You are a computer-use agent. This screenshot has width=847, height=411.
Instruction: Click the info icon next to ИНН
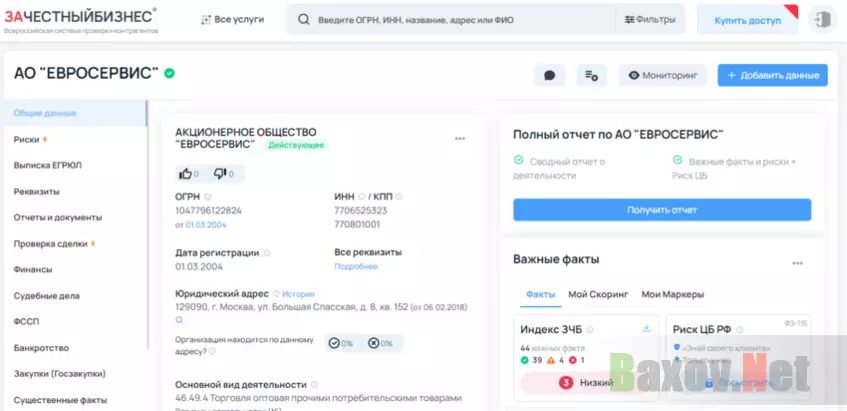pos(362,197)
